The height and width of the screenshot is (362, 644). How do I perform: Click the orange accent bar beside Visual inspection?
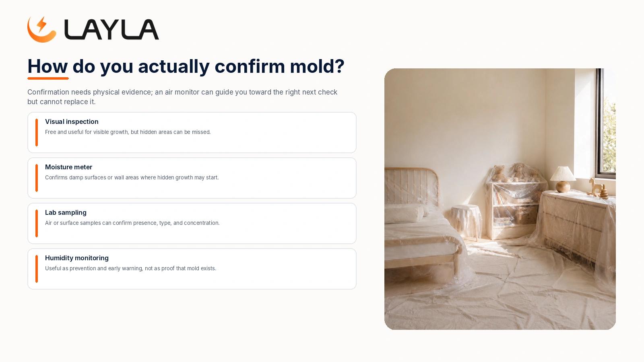37,132
